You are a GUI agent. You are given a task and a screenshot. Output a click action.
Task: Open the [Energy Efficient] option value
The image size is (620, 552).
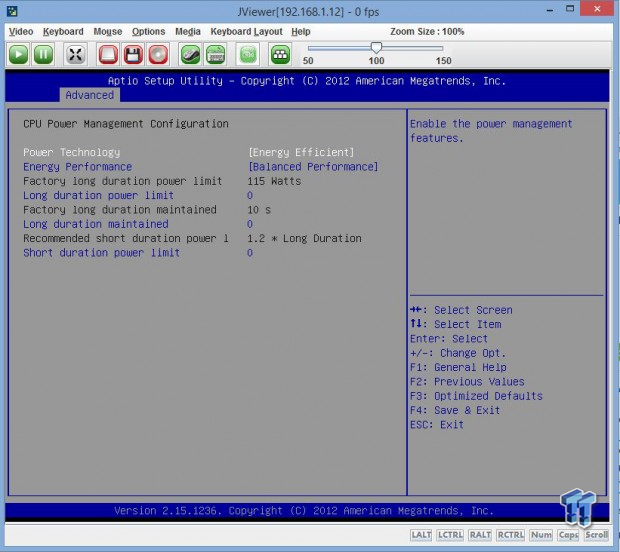click(x=301, y=152)
